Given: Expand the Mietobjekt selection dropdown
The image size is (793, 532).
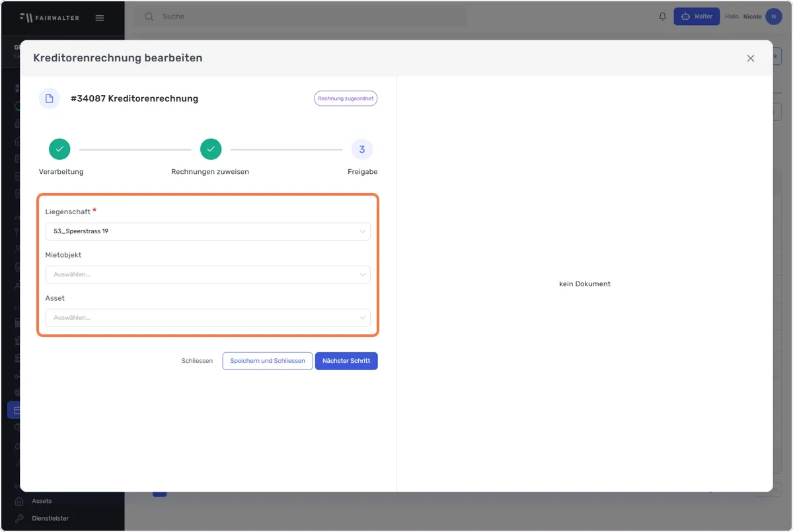Looking at the screenshot, I should pos(208,274).
